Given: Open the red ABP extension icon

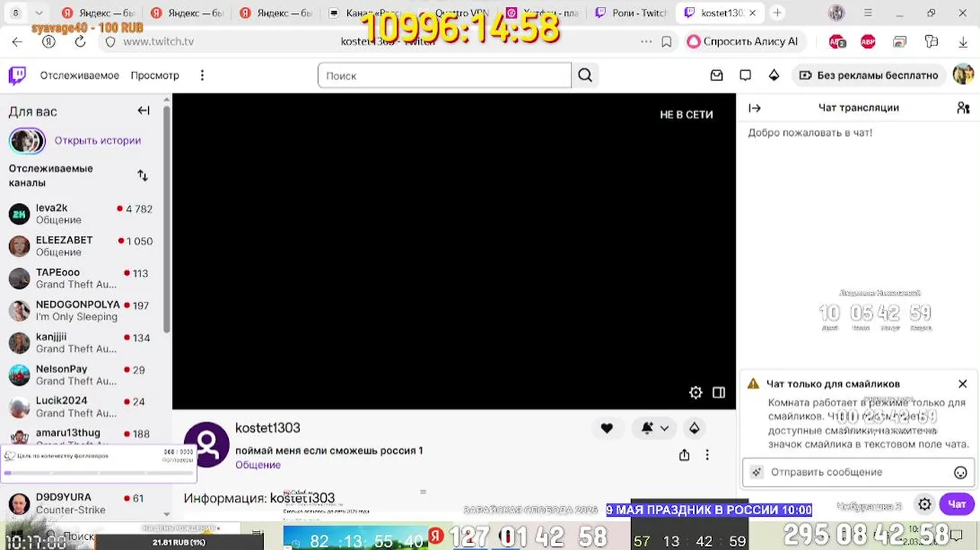Looking at the screenshot, I should click(x=868, y=42).
